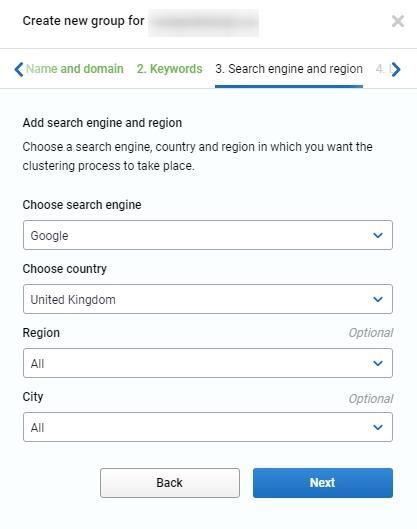Click the left arrow to scroll the step tabs back
The image size is (417, 529).
(19, 69)
